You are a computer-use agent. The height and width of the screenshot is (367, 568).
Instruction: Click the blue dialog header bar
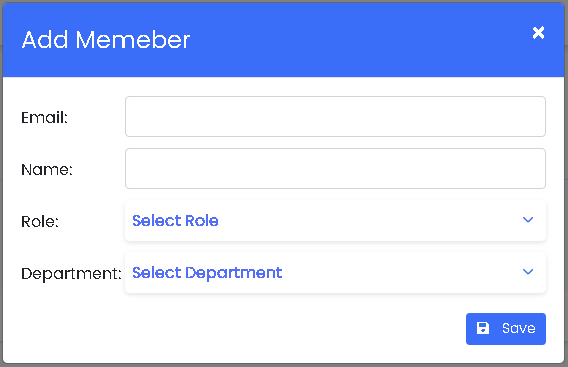pos(283,40)
